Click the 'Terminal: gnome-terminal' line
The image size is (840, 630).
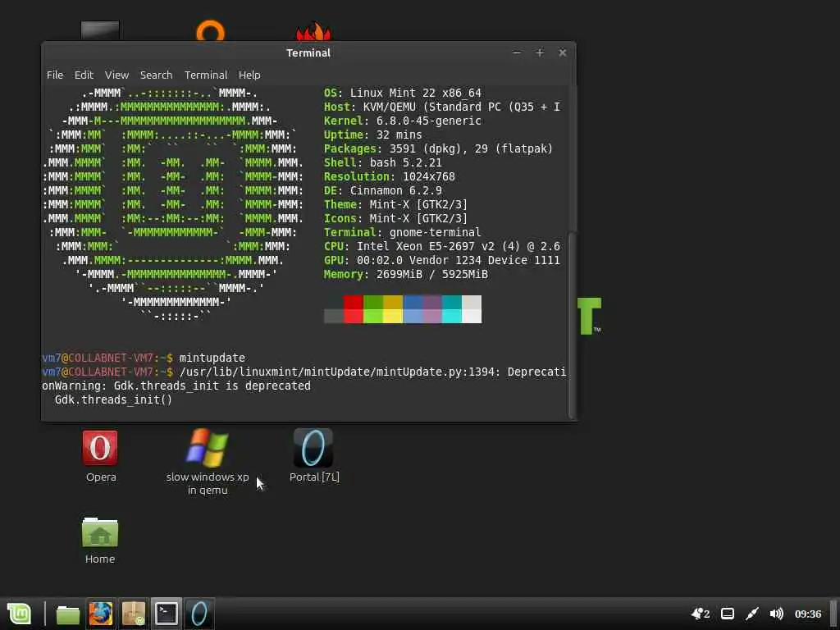(x=402, y=232)
